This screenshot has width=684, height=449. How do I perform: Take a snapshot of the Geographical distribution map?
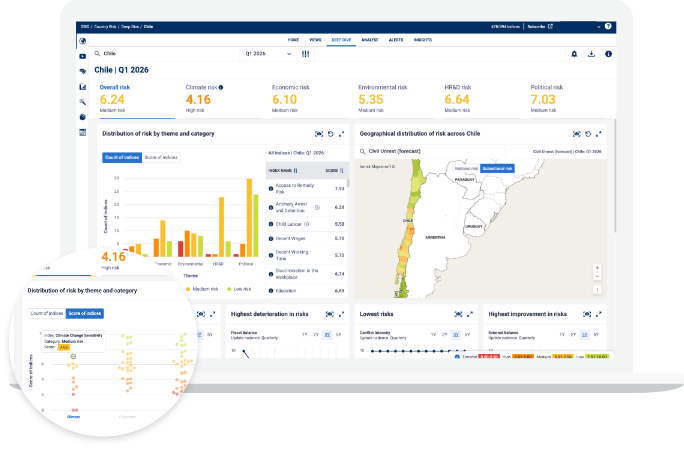click(576, 133)
